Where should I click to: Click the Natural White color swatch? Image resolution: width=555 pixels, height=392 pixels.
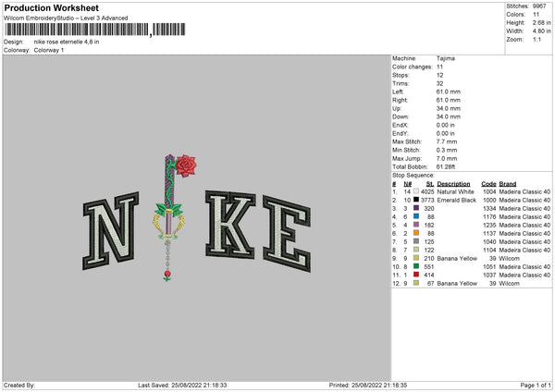point(416,191)
